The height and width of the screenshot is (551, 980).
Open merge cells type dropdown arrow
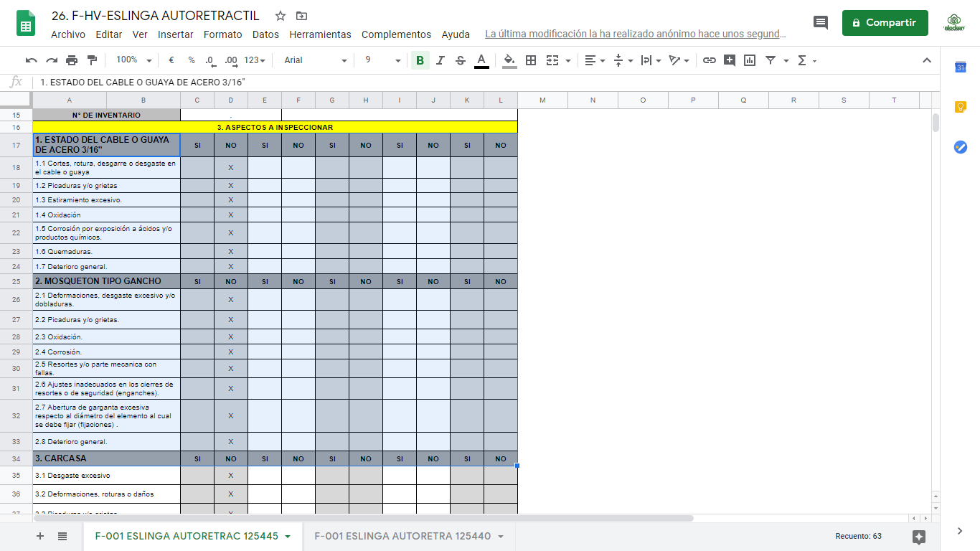click(568, 61)
